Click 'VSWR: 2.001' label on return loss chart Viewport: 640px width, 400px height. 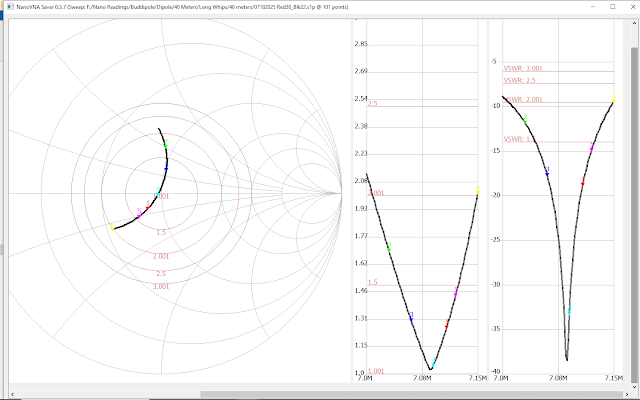pos(523,99)
